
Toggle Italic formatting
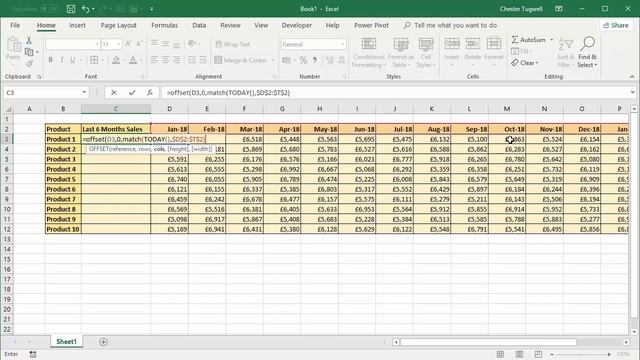[x=62, y=60]
